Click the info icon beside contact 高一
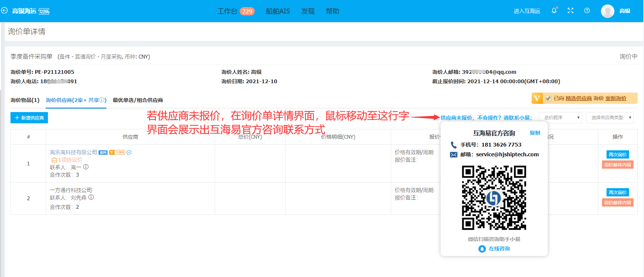This screenshot has width=644, height=277. click(x=86, y=167)
